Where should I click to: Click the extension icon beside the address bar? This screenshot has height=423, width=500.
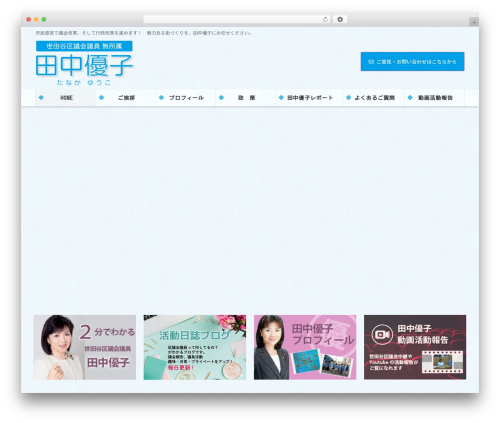[x=340, y=20]
